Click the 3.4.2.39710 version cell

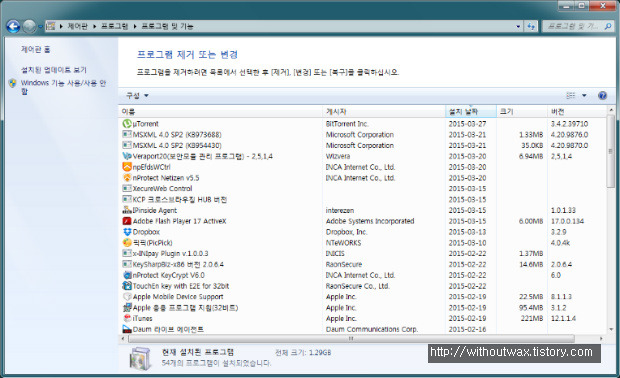point(569,124)
